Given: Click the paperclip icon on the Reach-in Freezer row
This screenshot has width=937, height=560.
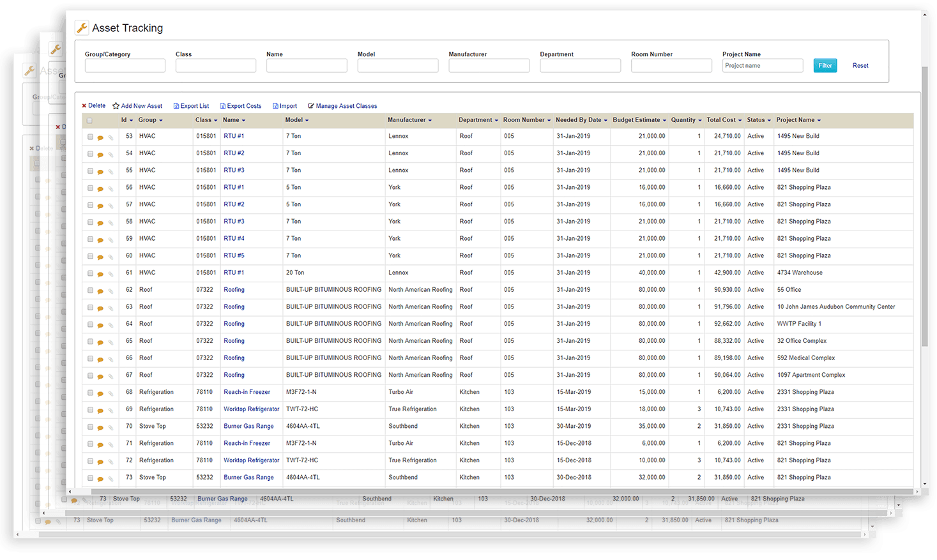Looking at the screenshot, I should [x=110, y=391].
